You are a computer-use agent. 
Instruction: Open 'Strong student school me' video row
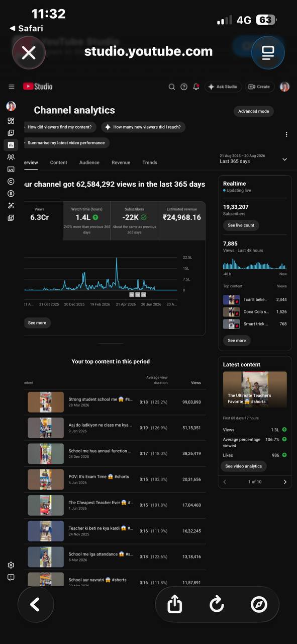115,402
